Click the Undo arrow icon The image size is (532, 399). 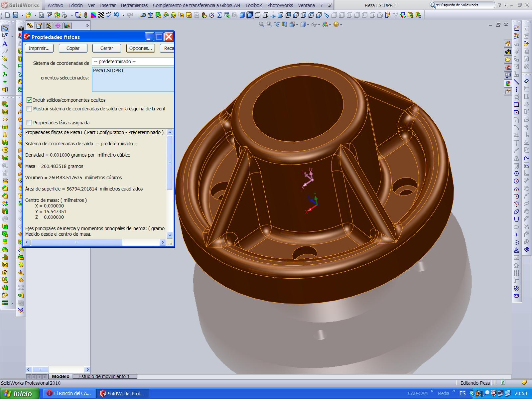[116, 15]
